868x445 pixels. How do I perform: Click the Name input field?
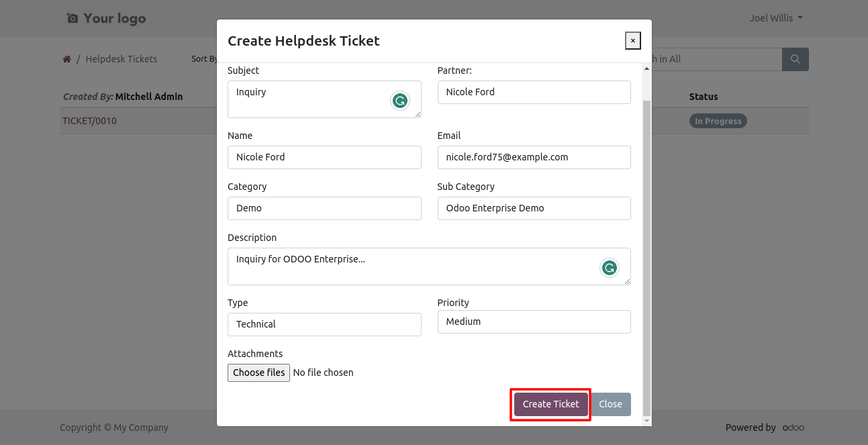(324, 157)
